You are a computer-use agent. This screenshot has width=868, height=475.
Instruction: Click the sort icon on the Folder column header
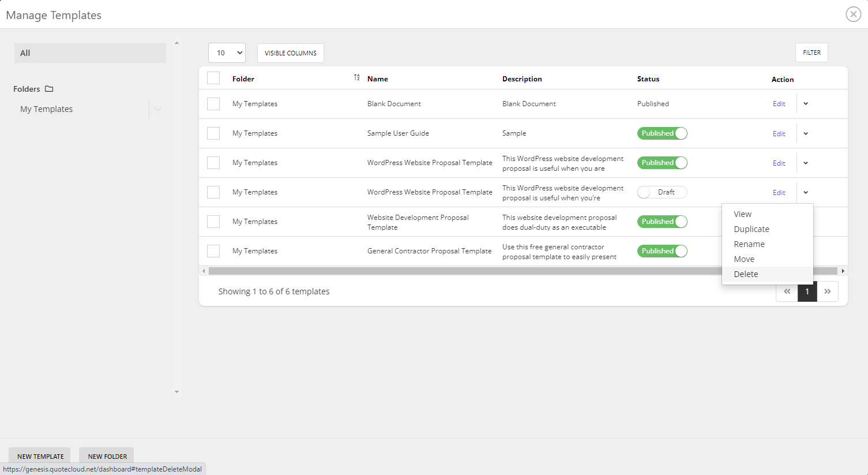[x=356, y=77]
